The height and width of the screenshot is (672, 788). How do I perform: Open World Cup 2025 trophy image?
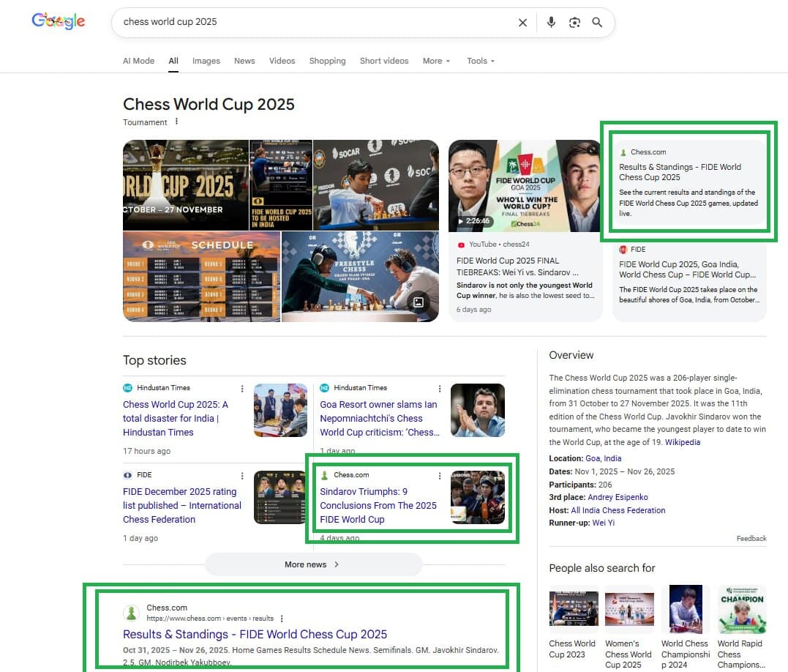click(x=185, y=185)
